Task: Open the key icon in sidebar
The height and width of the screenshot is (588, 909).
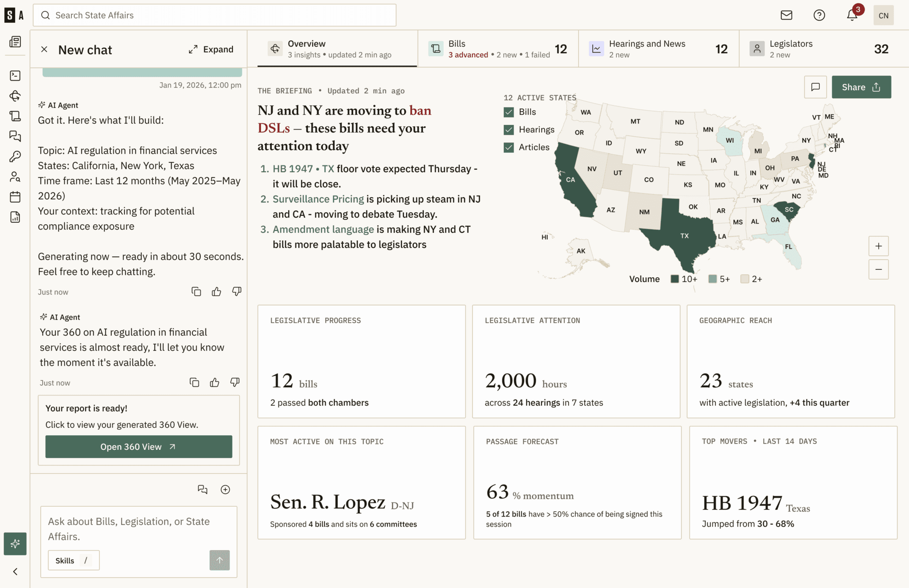Action: tap(15, 157)
